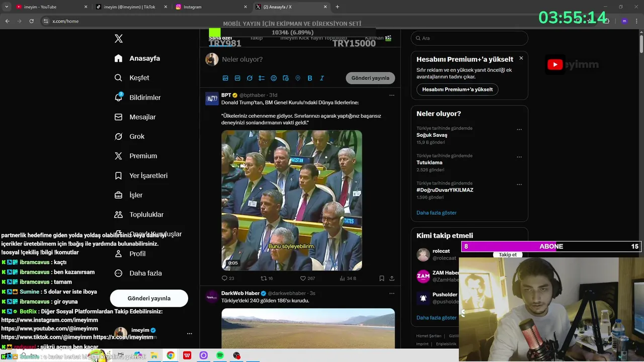Viewport: 644px width, 362px height.
Task: Go back in browser
Action: [x=7, y=21]
